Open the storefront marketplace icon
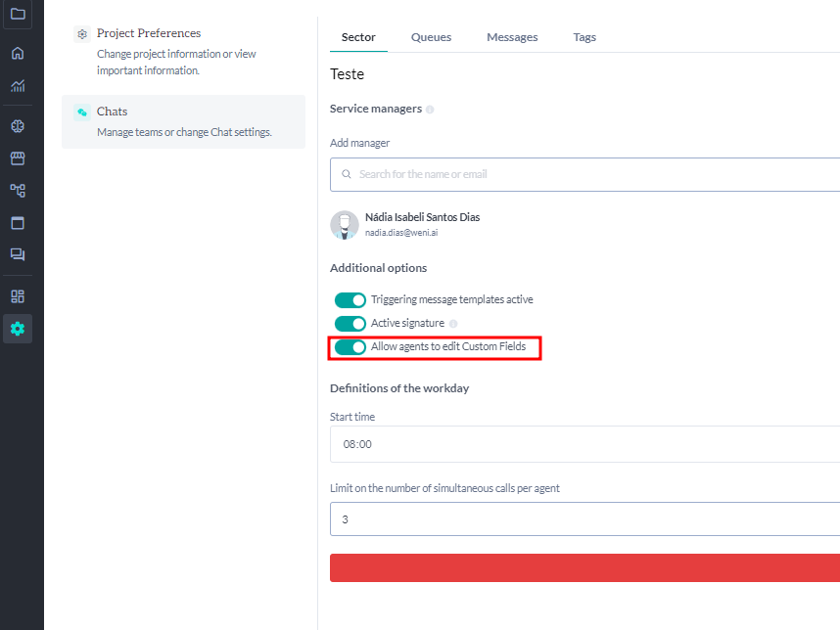Viewport: 840px width, 630px height. click(17, 157)
